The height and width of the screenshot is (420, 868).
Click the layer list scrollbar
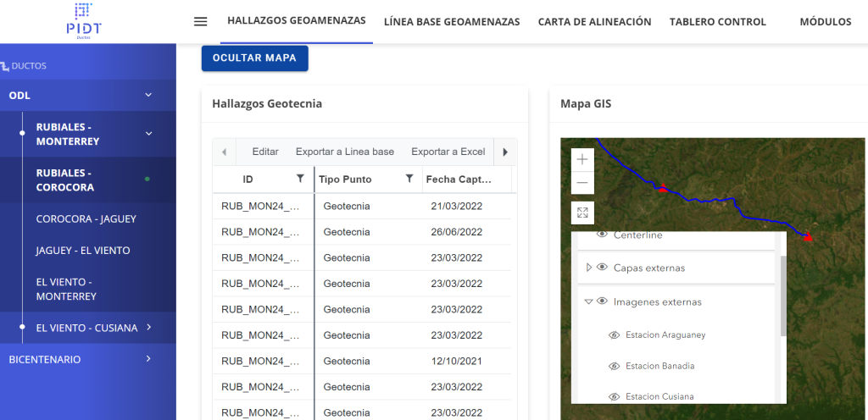click(782, 296)
